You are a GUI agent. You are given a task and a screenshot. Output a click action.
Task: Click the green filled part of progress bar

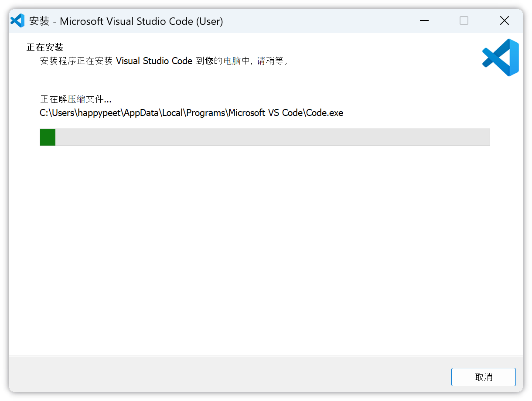pyautogui.click(x=48, y=137)
